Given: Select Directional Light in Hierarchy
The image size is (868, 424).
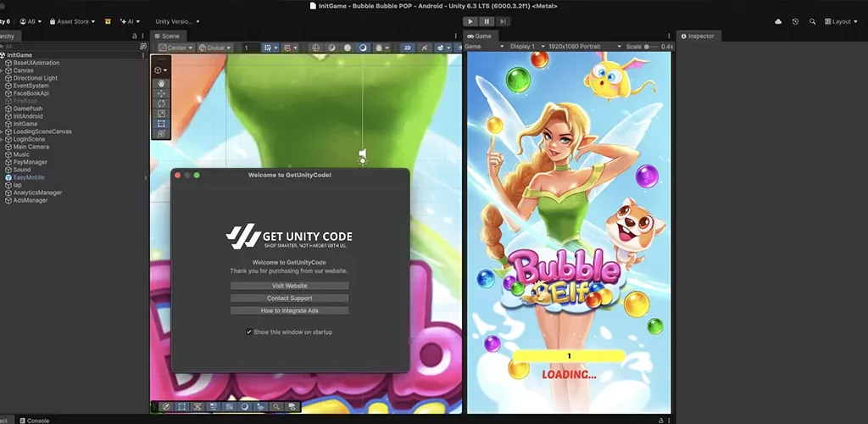Looking at the screenshot, I should (x=36, y=78).
